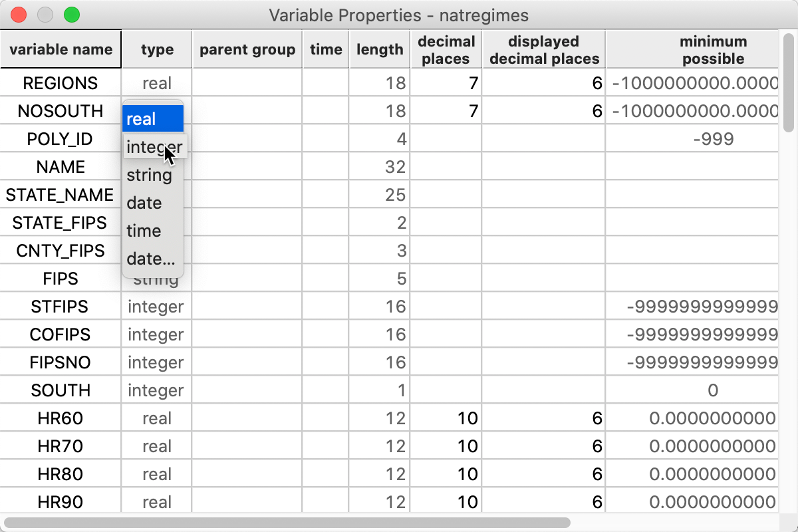798x532 pixels.
Task: Pick 'string' from the type list
Action: pyautogui.click(x=154, y=175)
